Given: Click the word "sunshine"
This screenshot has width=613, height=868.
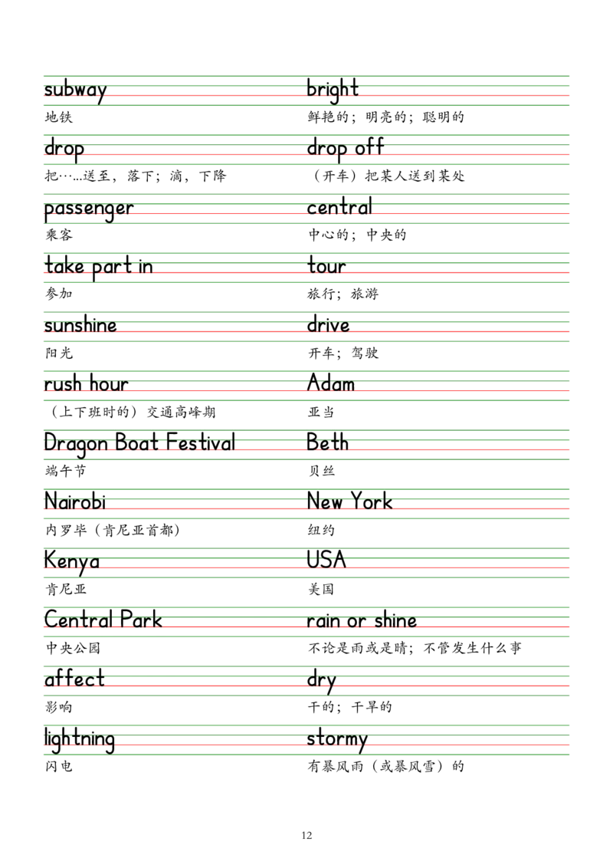Looking at the screenshot, I should point(80,326).
